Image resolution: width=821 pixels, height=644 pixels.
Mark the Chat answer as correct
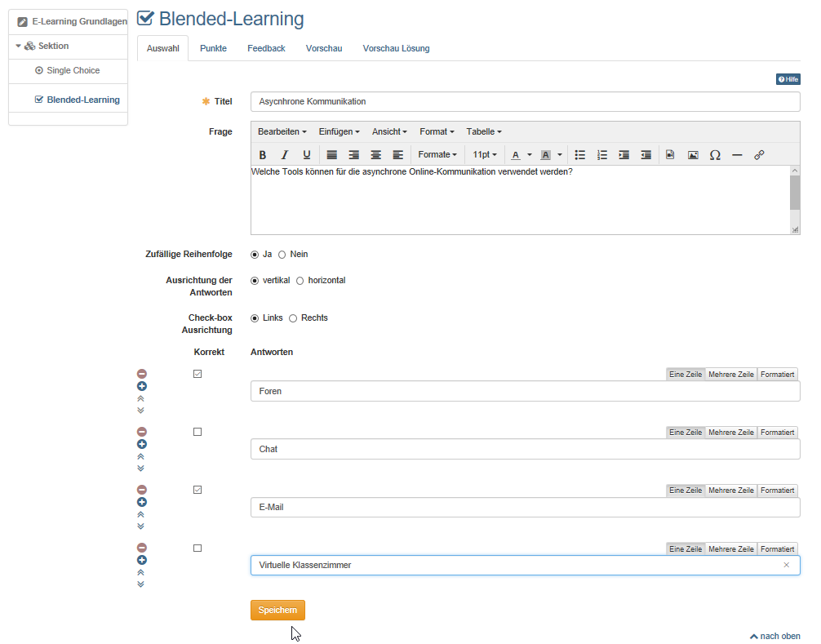197,432
